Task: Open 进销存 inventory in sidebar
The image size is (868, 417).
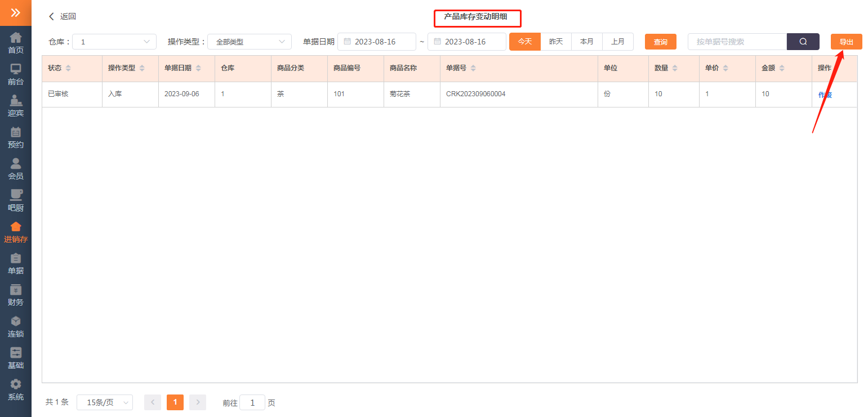Action: (x=16, y=232)
